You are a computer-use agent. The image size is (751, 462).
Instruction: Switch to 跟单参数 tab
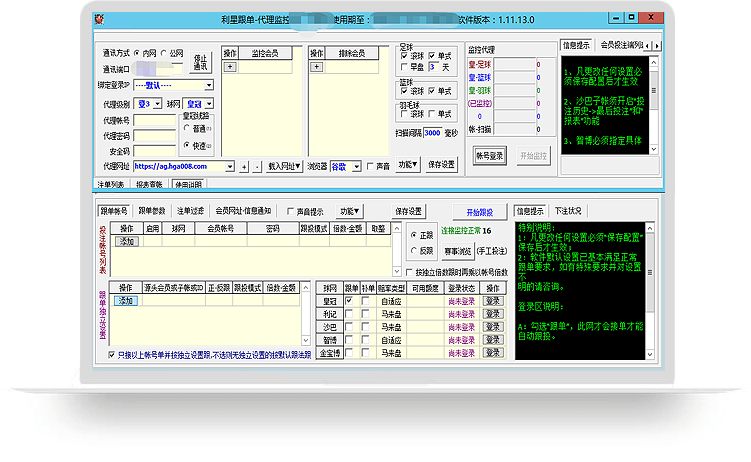pyautogui.click(x=153, y=211)
